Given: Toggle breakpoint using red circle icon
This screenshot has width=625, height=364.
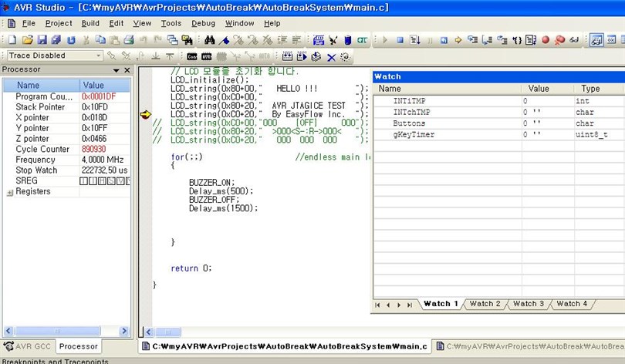Looking at the screenshot, I should [x=546, y=40].
